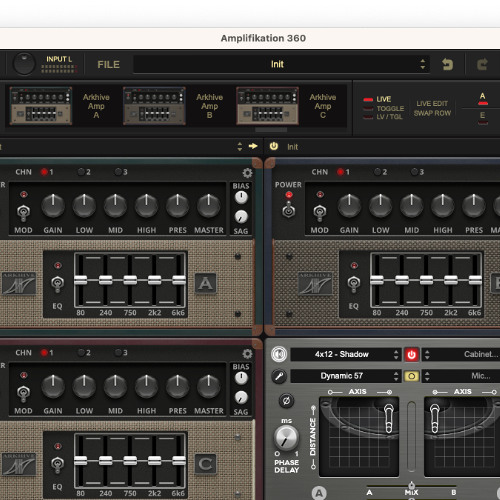Viewport: 500px width, 500px height.
Task: Flip the MOD switch on Amp A
Action: click(23, 213)
